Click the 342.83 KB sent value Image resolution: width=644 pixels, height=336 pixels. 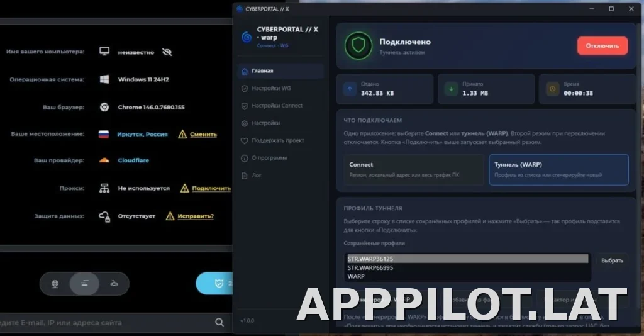pos(377,93)
